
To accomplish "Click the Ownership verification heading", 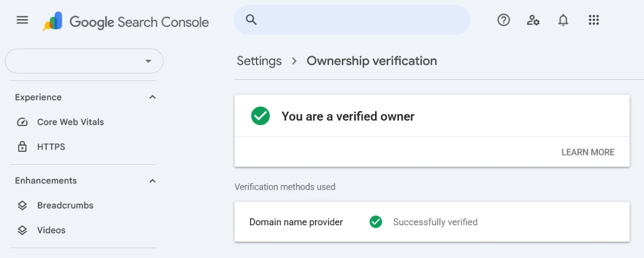I will [x=372, y=61].
